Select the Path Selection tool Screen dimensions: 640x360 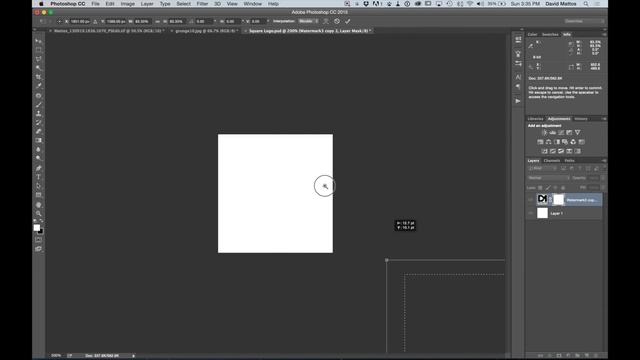(38, 186)
